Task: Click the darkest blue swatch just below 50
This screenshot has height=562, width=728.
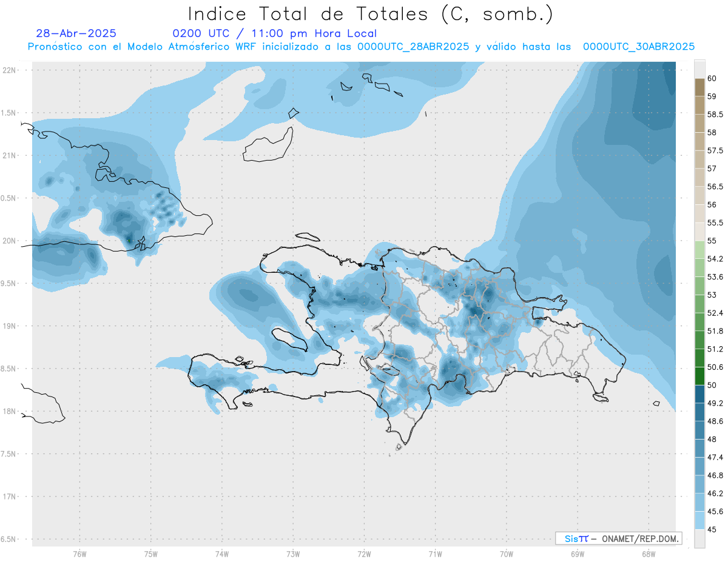Action: click(699, 394)
